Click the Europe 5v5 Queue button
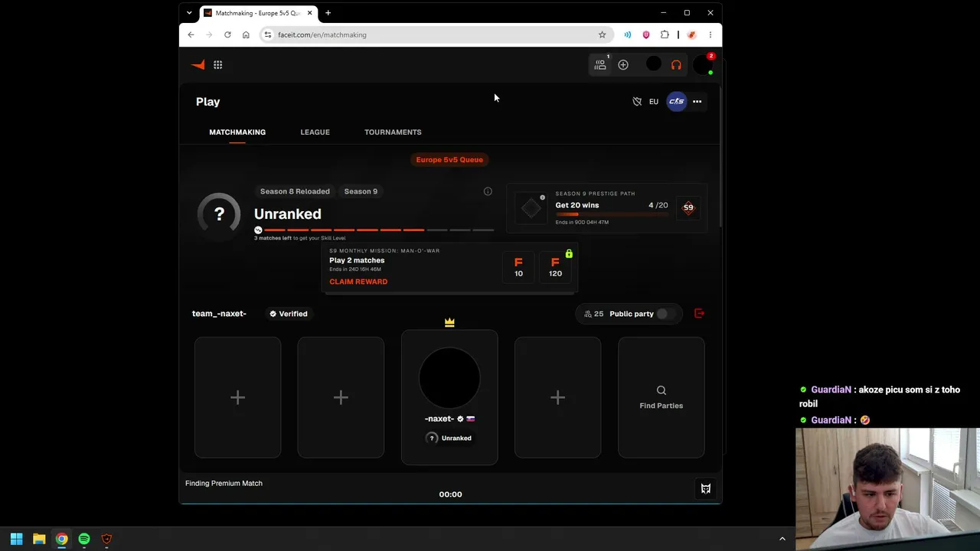The image size is (980, 551). click(x=449, y=160)
